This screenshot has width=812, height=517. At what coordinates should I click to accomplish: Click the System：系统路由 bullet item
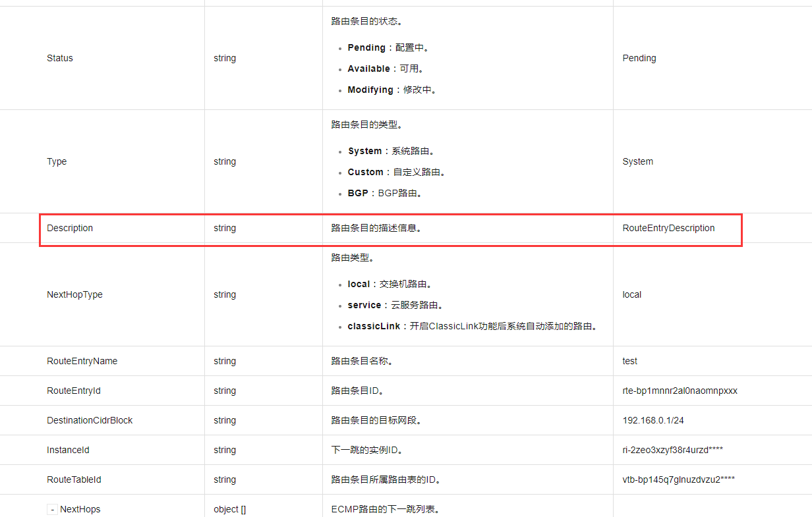point(391,151)
